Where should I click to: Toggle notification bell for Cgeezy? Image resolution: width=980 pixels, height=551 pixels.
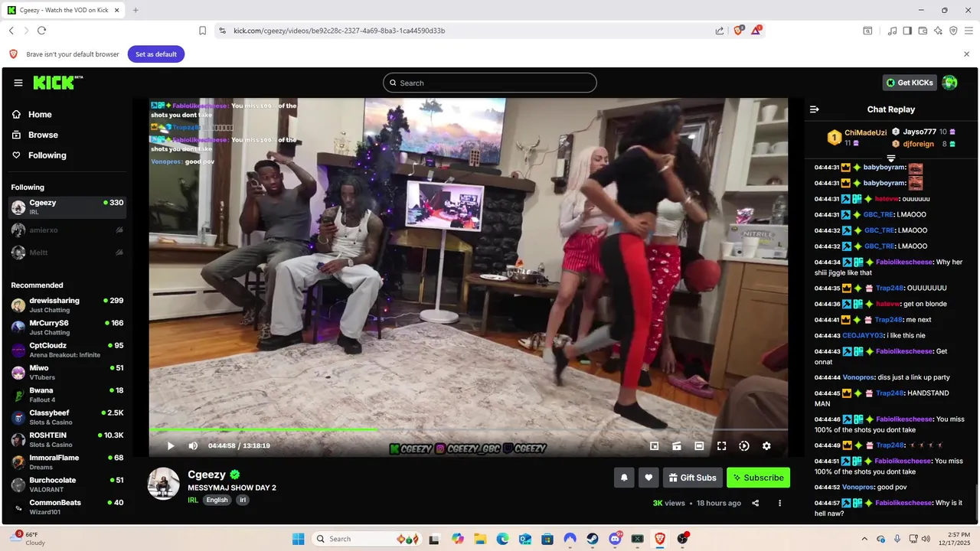point(624,478)
